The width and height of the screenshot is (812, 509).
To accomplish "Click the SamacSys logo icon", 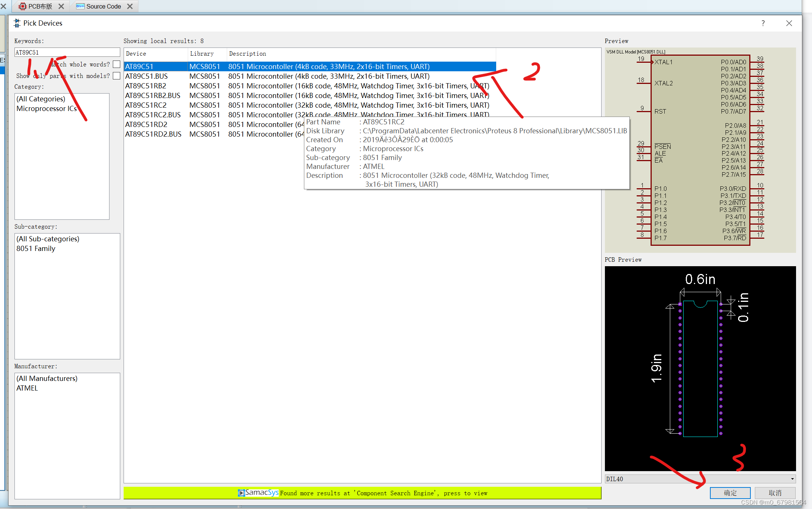I will point(241,493).
